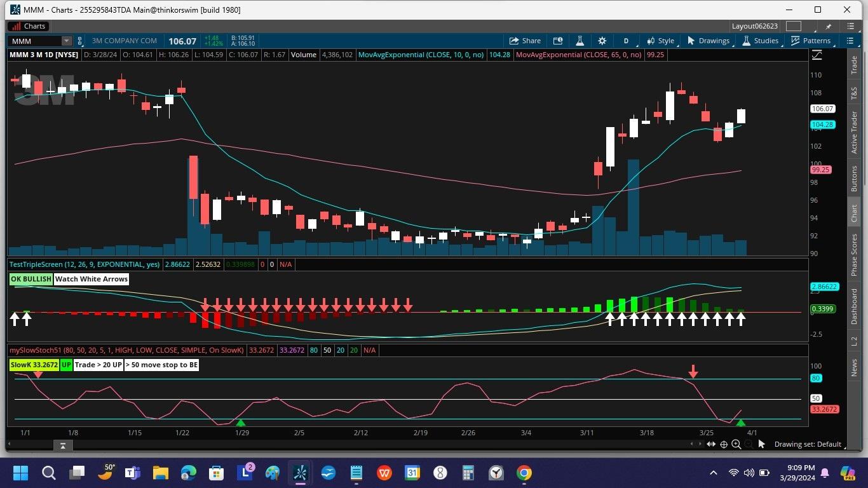
Task: Open the Trade sidebar tab
Action: [854, 65]
